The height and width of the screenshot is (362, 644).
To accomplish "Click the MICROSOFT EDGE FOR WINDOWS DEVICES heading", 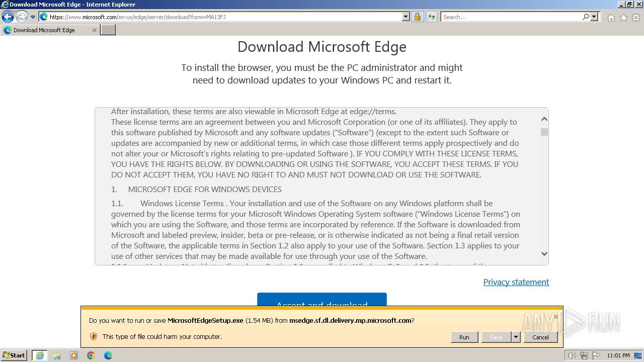I will (x=205, y=189).
